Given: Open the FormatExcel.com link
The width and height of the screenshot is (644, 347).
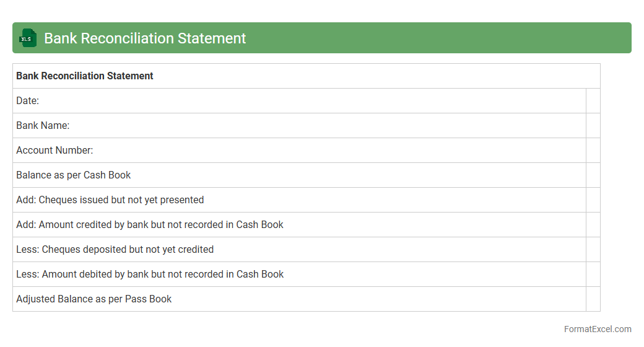Looking at the screenshot, I should click(598, 329).
